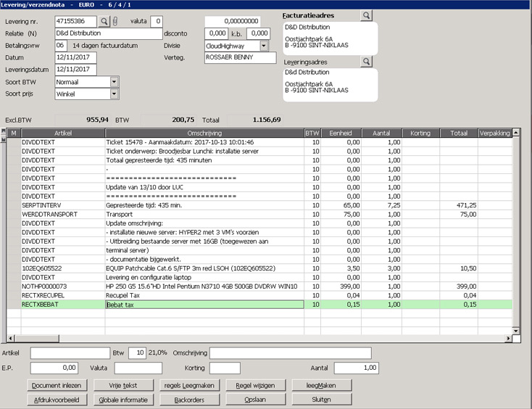The width and height of the screenshot is (532, 409).
Task: Click the Regel wijzigen button
Action: pyautogui.click(x=255, y=385)
